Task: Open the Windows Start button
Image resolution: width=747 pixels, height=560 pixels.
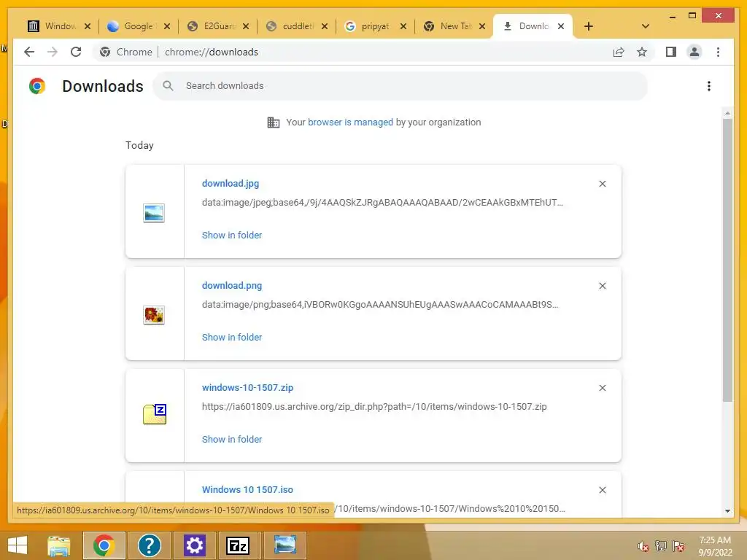Action: [18, 545]
